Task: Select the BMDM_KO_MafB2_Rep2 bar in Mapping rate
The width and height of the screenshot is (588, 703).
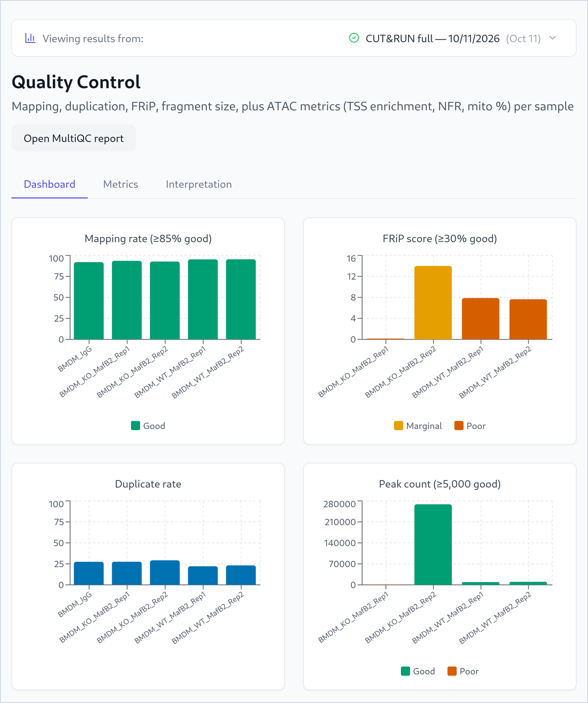Action: click(x=165, y=300)
